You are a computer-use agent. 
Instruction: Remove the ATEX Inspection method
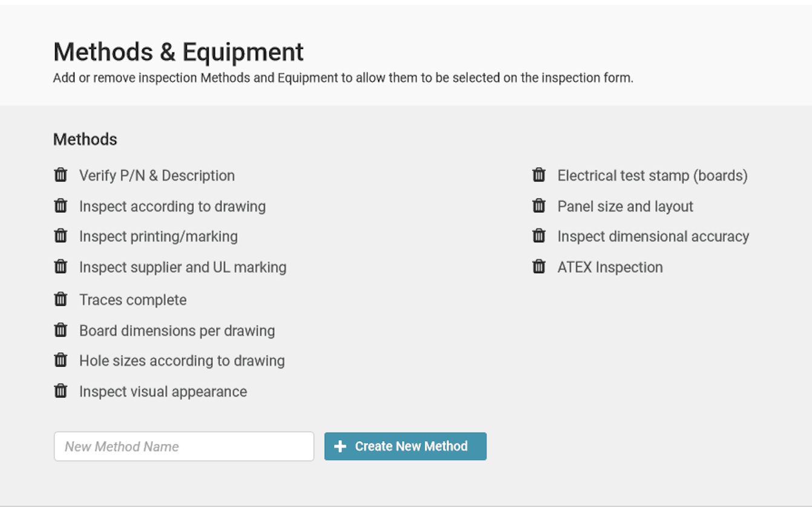pyautogui.click(x=539, y=266)
